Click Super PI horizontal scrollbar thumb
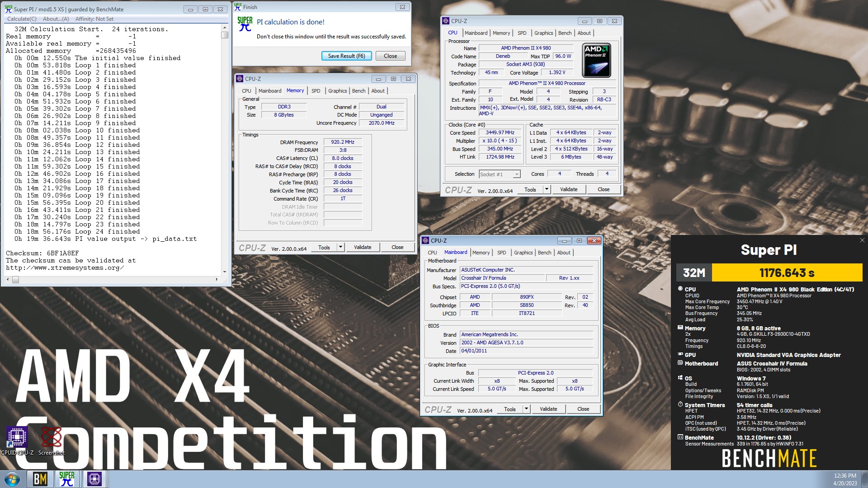Screen dimensions: 868x488 (15, 280)
